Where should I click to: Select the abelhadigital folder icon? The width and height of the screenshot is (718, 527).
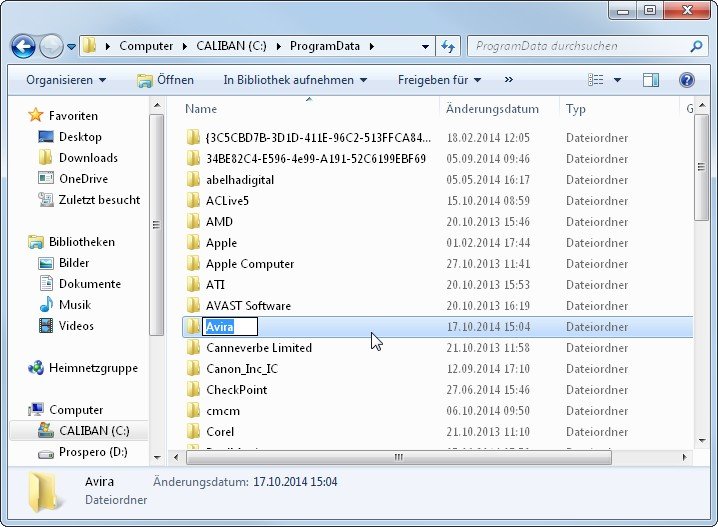coord(193,179)
